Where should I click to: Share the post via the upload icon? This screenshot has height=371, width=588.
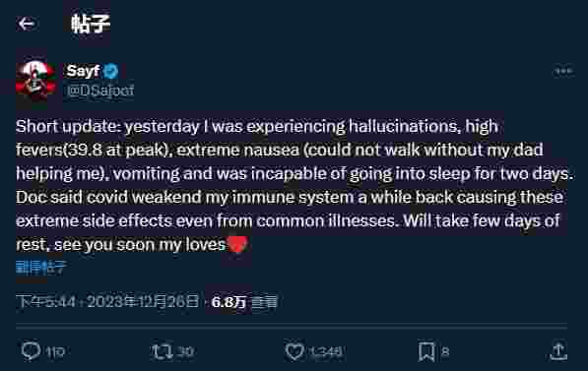coord(558,351)
